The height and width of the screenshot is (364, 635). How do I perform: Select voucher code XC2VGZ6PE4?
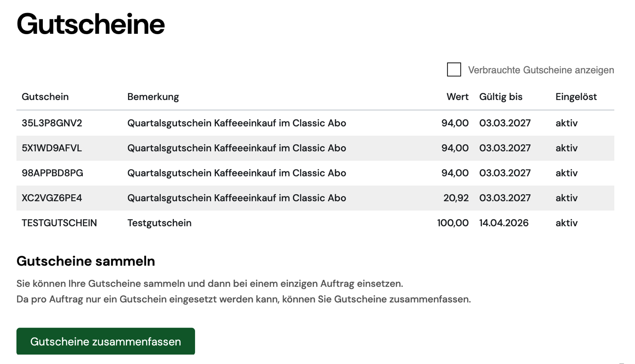point(52,198)
